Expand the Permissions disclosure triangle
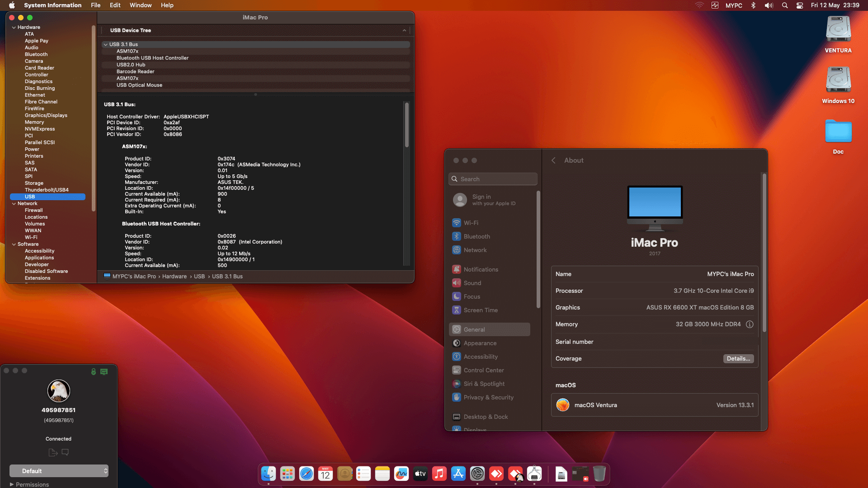868x488 pixels. [12, 484]
